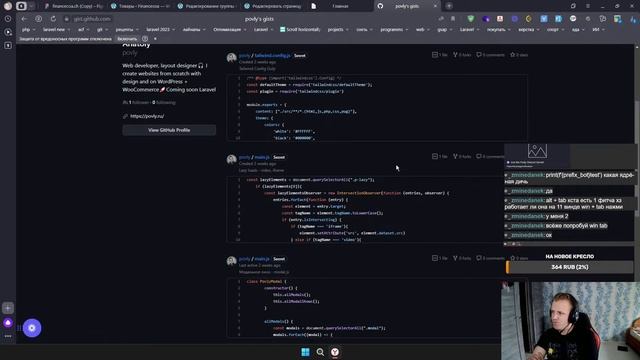Screen dimensions: 640x360
Task: Open three-dots more icon in left sidebar
Action: (x=8, y=336)
